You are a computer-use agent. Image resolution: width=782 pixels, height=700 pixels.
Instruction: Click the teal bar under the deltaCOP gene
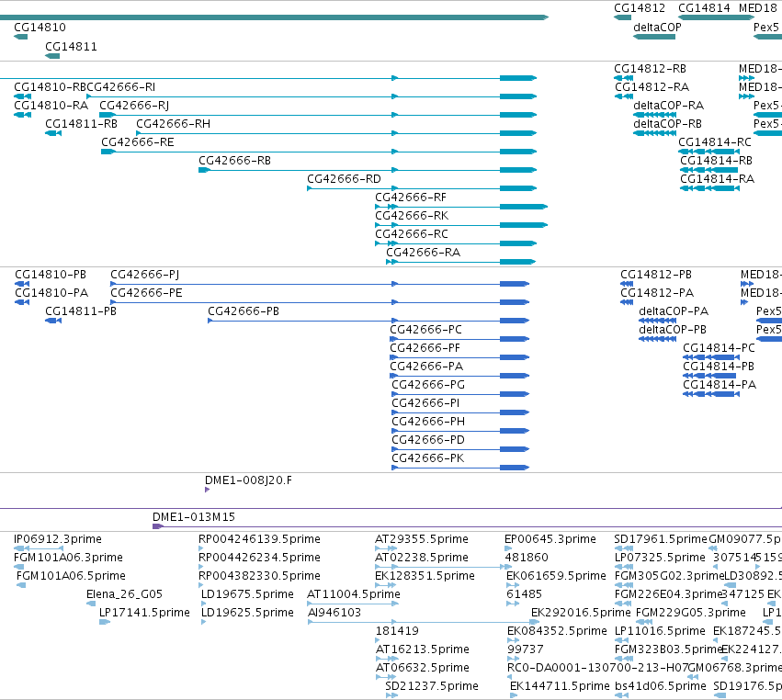[x=654, y=37]
